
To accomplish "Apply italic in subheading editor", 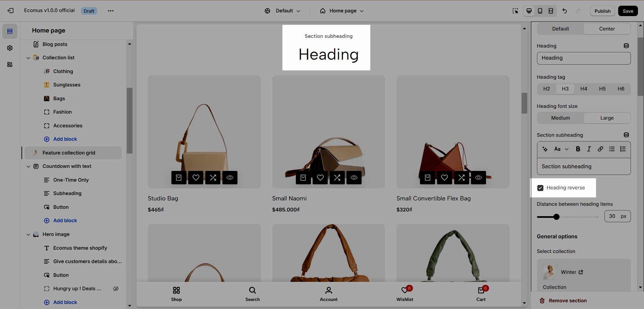I will pos(589,149).
